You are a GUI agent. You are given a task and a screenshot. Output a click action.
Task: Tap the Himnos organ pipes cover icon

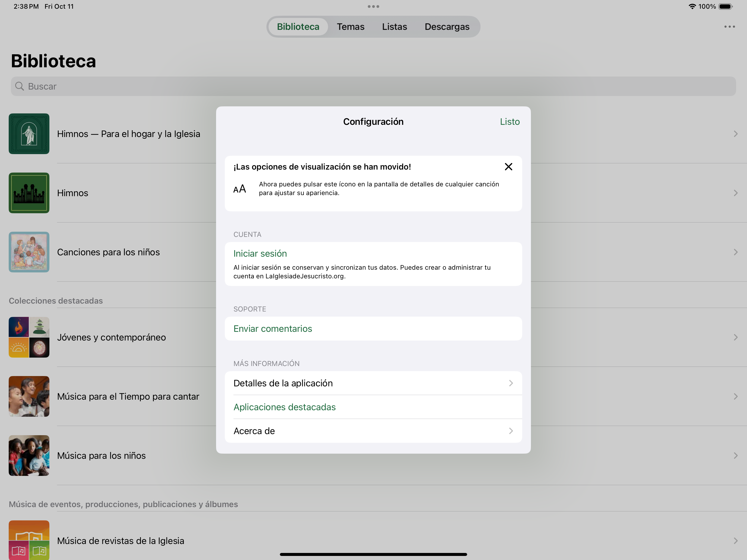click(x=29, y=193)
